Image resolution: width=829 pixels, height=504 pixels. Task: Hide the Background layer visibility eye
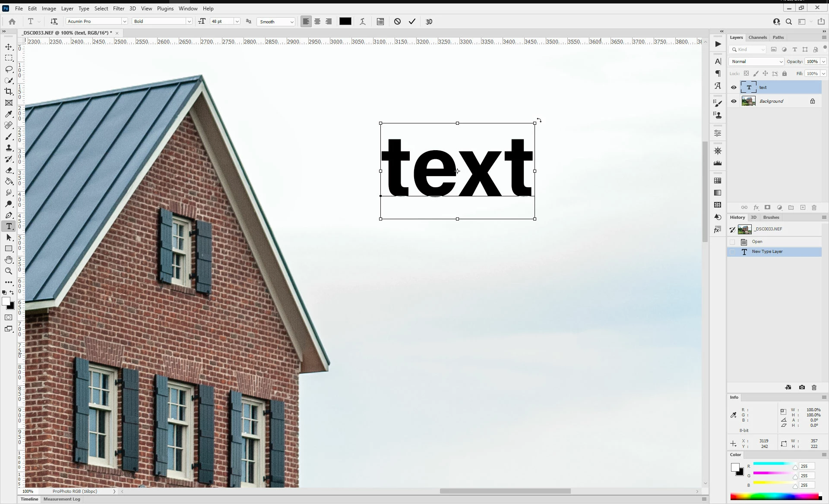tap(734, 101)
